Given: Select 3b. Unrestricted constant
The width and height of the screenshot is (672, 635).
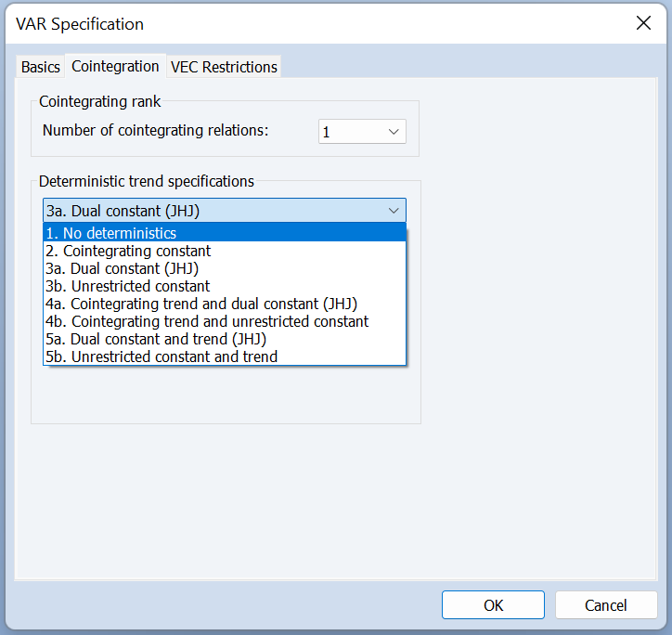Looking at the screenshot, I should (x=225, y=286).
